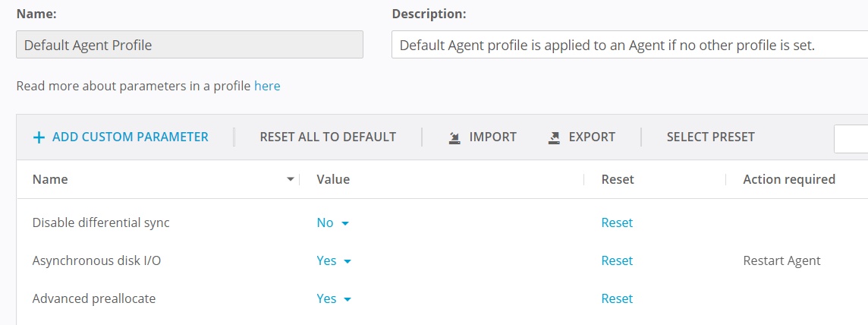Reset Advanced preallocate parameter
868x325 pixels.
pyautogui.click(x=617, y=299)
